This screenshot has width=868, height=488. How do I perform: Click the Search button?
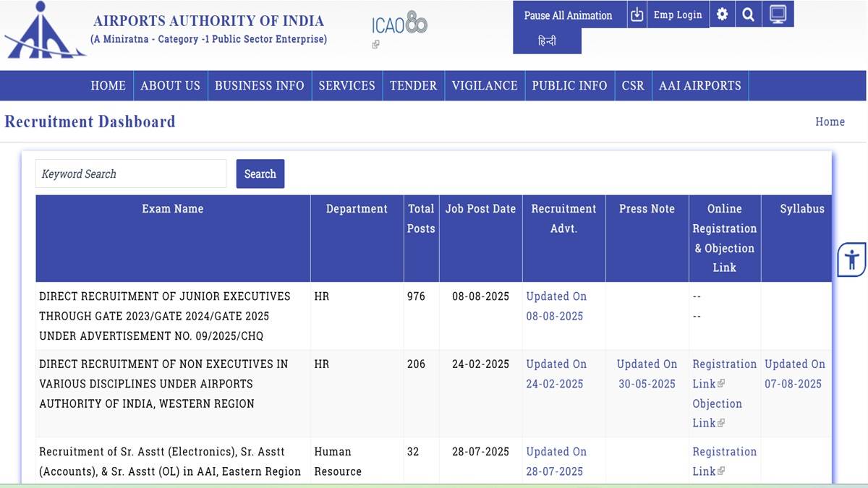(x=260, y=174)
